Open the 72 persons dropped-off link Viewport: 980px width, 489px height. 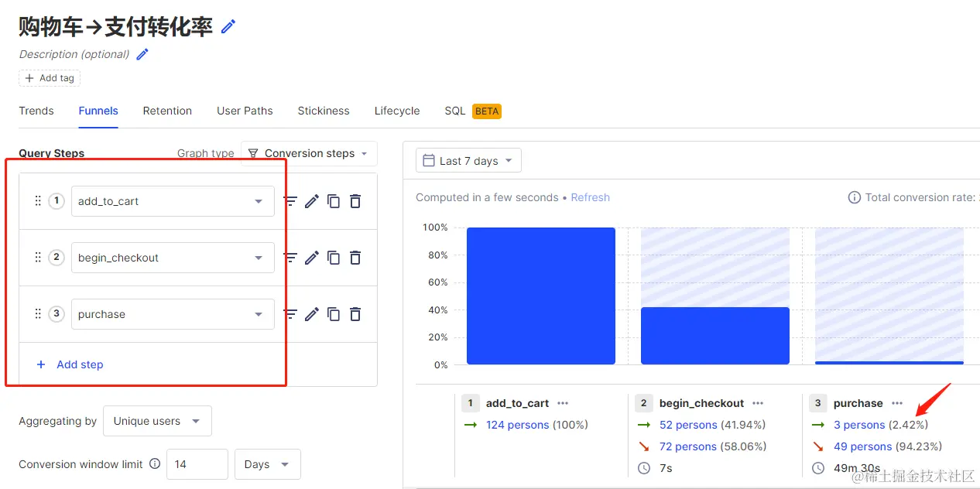coord(688,446)
